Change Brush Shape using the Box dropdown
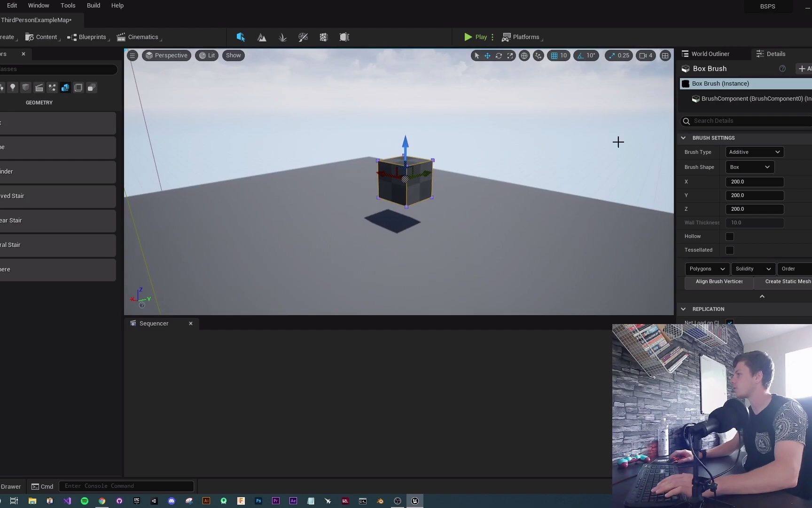This screenshot has width=812, height=508. pos(749,167)
